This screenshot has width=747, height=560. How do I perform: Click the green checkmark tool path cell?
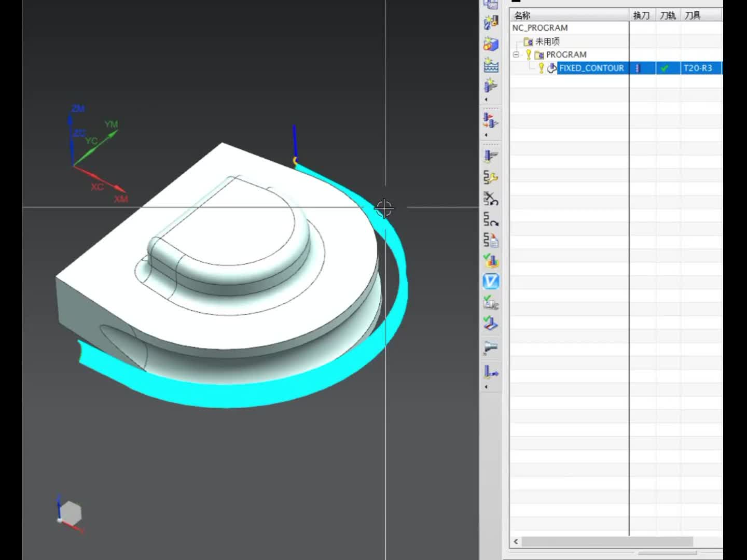(665, 68)
